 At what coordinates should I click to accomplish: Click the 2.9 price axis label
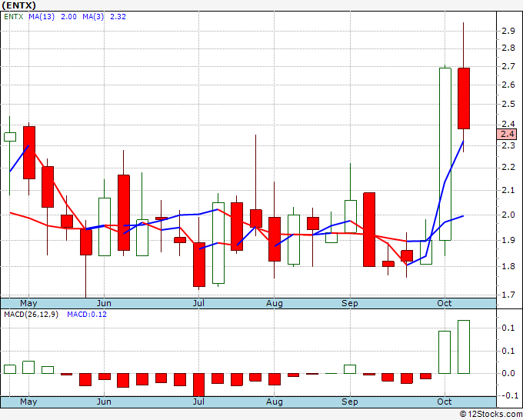[508, 31]
